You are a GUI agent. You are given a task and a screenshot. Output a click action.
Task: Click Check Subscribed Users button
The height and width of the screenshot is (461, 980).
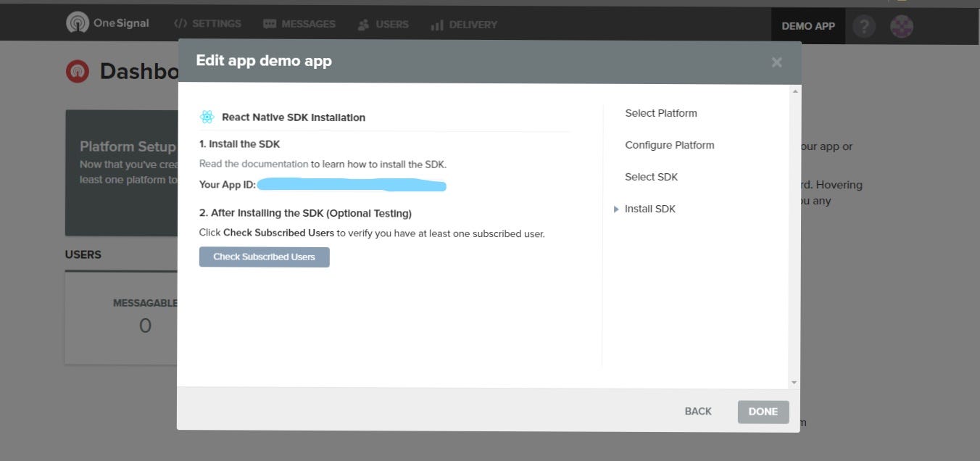[x=265, y=257]
